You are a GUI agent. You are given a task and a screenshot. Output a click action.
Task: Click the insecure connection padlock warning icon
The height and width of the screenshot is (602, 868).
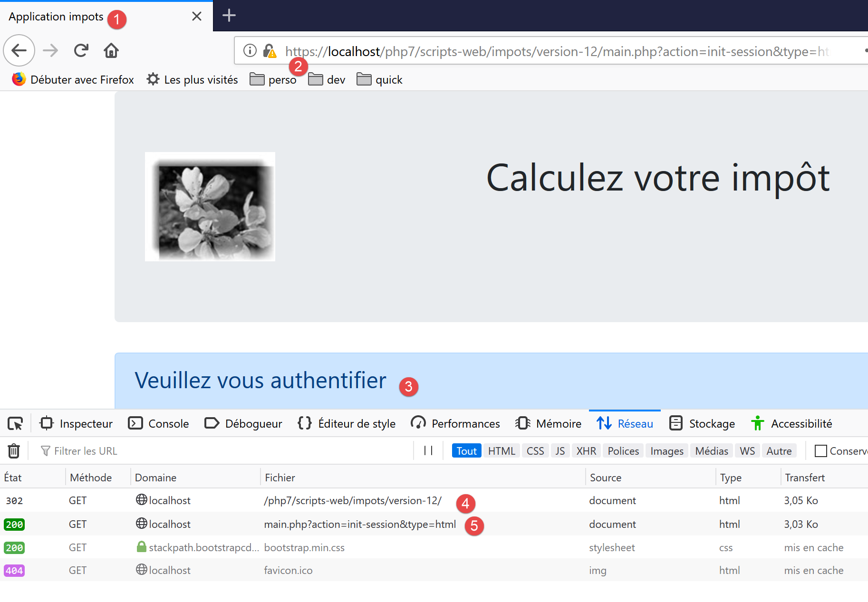[270, 51]
